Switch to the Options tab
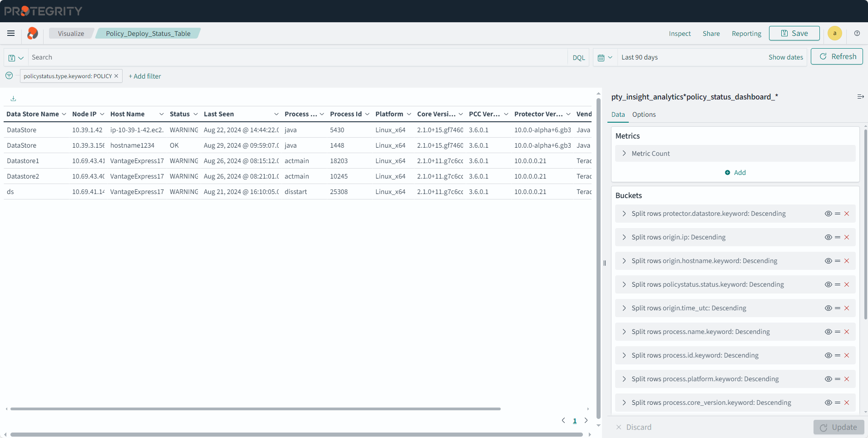Viewport: 868px width, 438px height. point(644,114)
